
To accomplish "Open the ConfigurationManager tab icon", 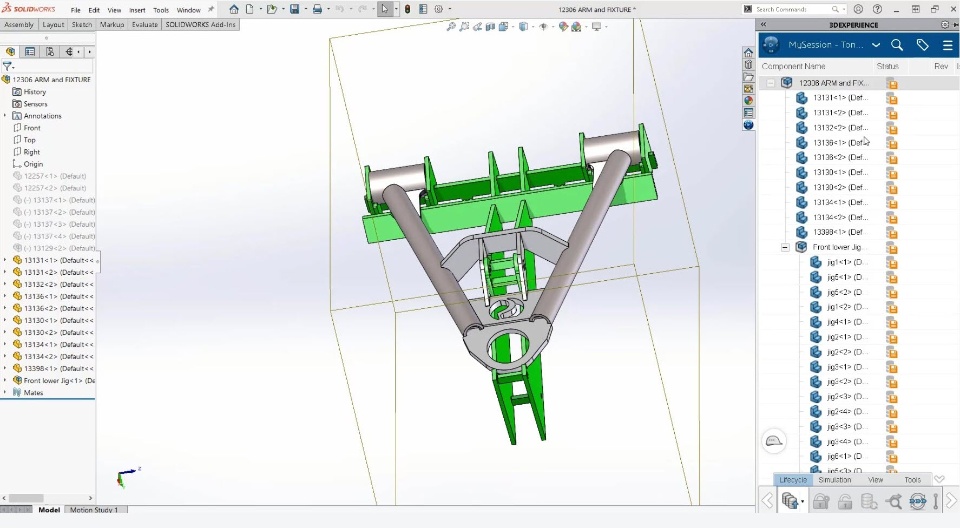I will [x=50, y=51].
